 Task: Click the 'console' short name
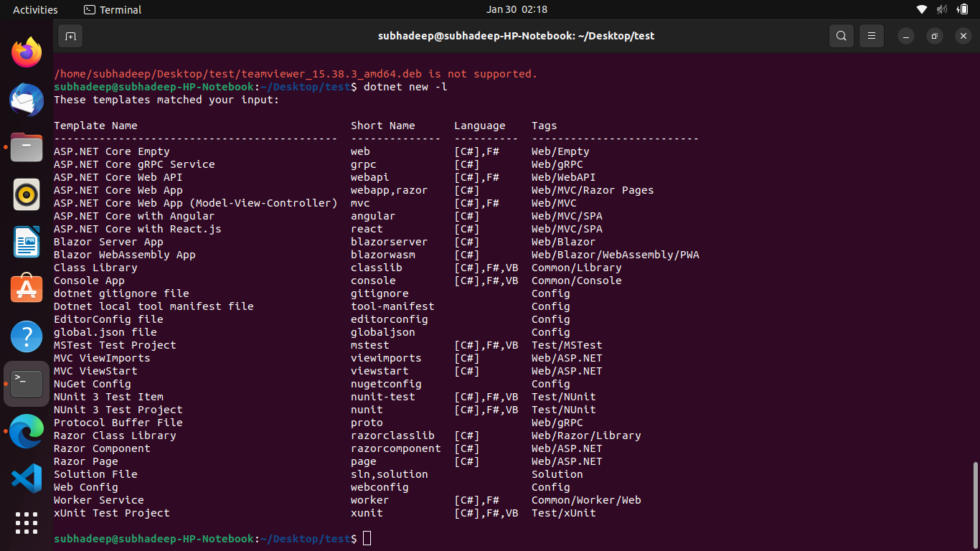373,281
